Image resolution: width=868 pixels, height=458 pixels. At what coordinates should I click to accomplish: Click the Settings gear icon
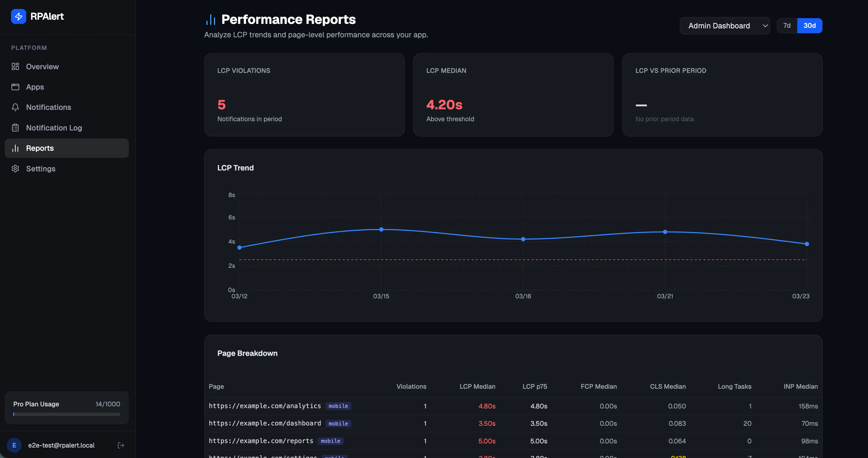click(x=15, y=169)
